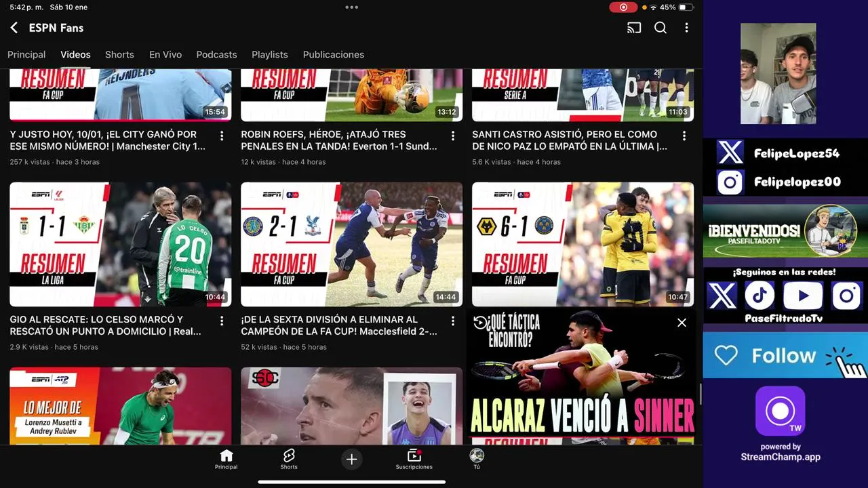Open the Reijnders FA Cup resumen thumbnail
Screen dimensions: 868x488
121,94
